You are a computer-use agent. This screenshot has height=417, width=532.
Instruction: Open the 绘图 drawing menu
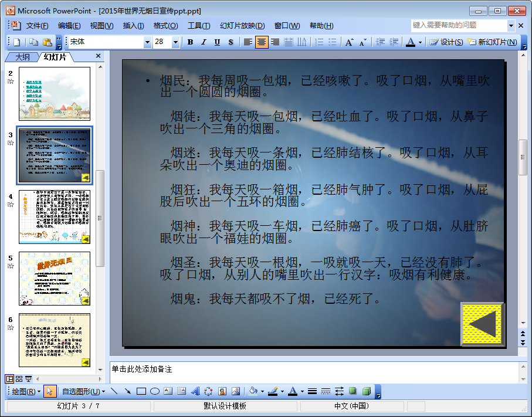[26, 392]
